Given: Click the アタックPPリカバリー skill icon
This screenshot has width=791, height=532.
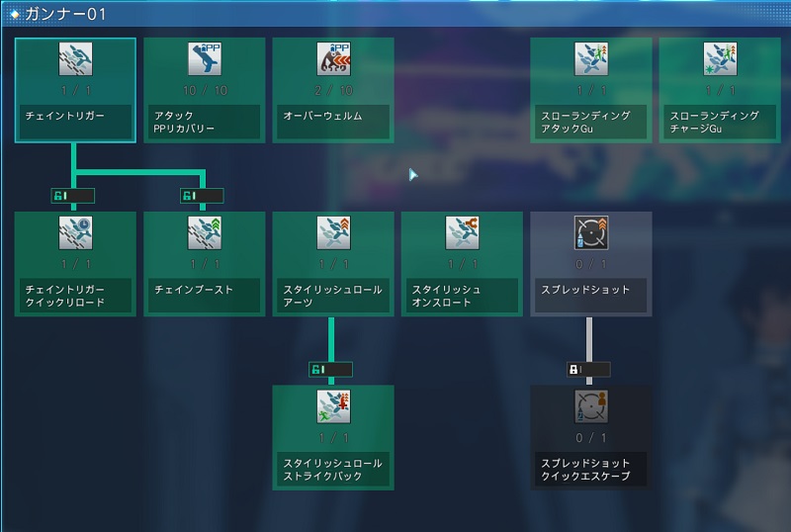Looking at the screenshot, I should coord(205,58).
